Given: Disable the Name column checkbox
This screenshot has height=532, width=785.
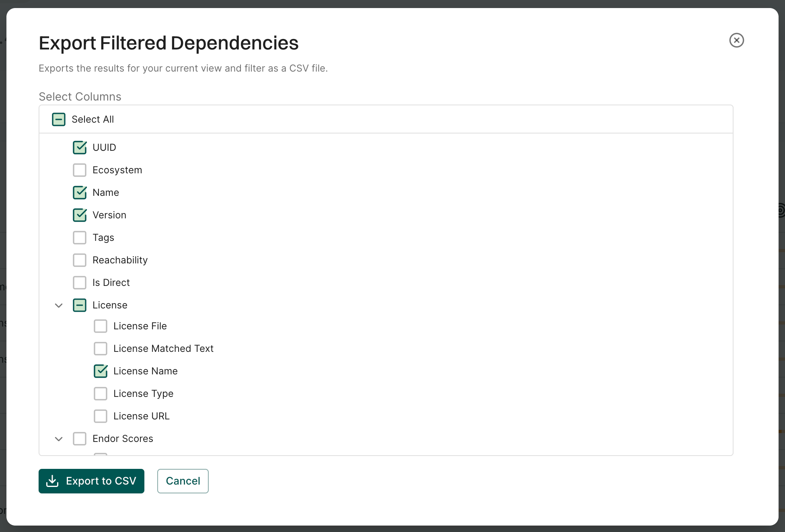Looking at the screenshot, I should click(80, 192).
